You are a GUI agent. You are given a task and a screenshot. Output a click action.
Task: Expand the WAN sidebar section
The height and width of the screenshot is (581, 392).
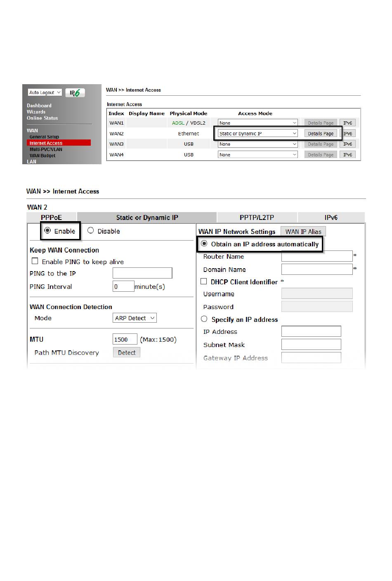[32, 130]
